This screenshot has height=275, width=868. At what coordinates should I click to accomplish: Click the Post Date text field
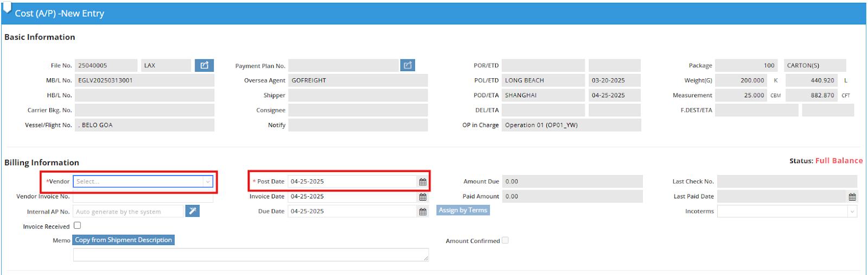(x=352, y=182)
